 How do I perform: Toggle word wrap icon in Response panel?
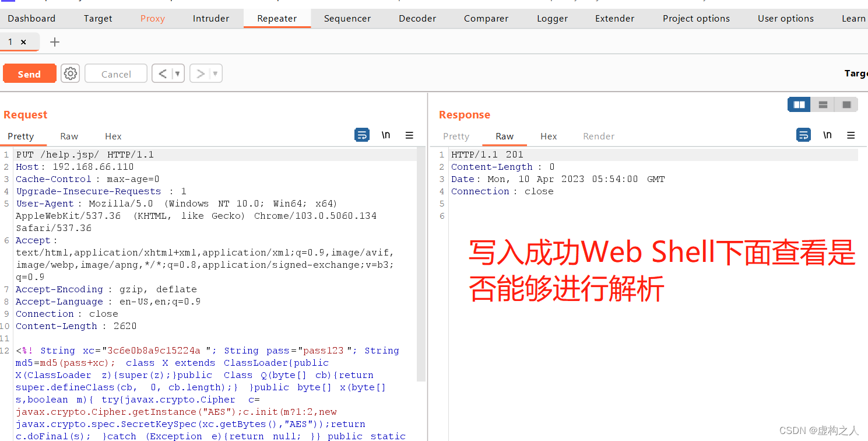[x=804, y=135]
